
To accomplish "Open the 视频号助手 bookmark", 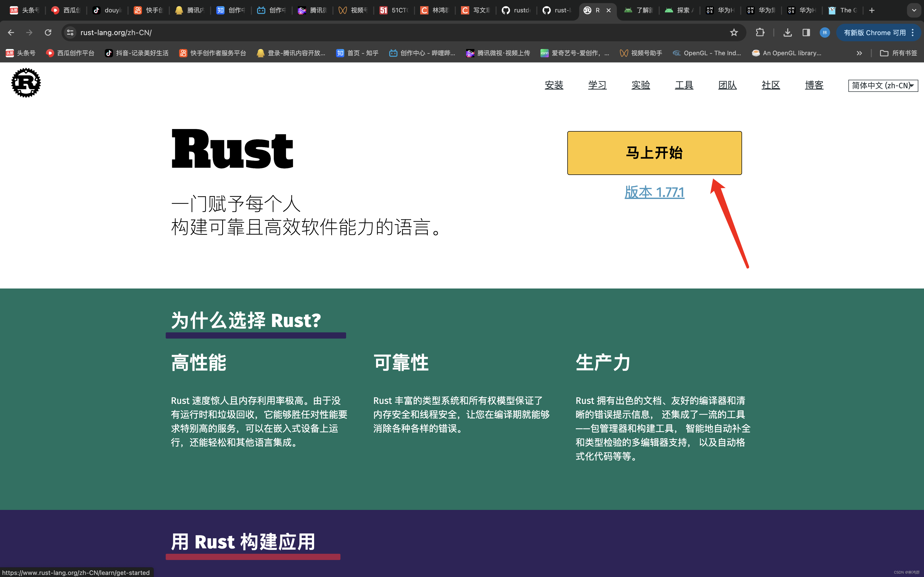I will pyautogui.click(x=641, y=53).
